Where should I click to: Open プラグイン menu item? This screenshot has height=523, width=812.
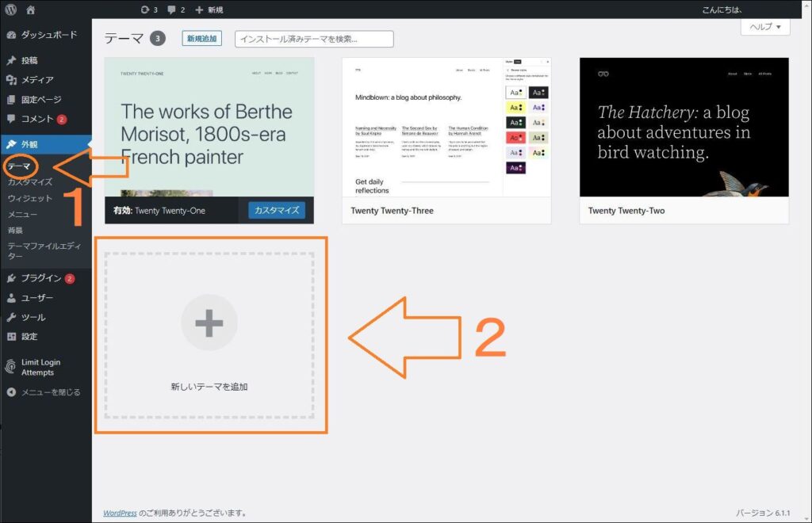(41, 278)
